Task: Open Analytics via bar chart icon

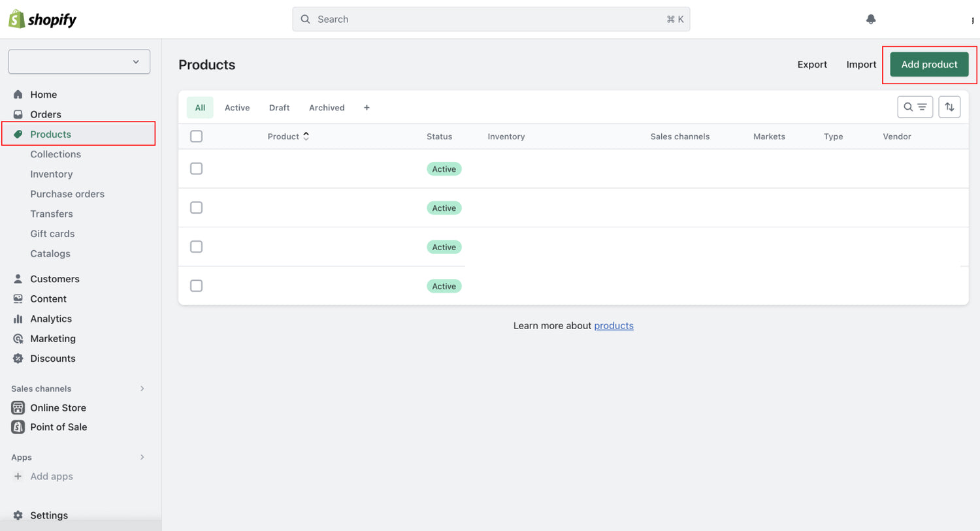Action: 18,319
